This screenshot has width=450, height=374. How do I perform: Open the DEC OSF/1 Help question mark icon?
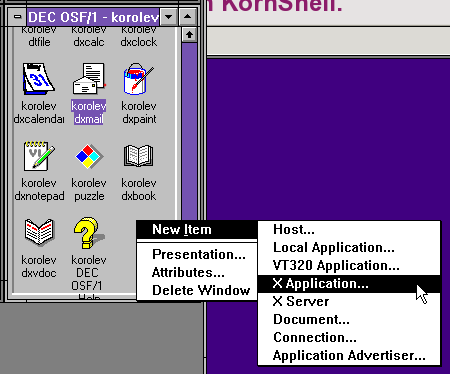[x=89, y=233]
